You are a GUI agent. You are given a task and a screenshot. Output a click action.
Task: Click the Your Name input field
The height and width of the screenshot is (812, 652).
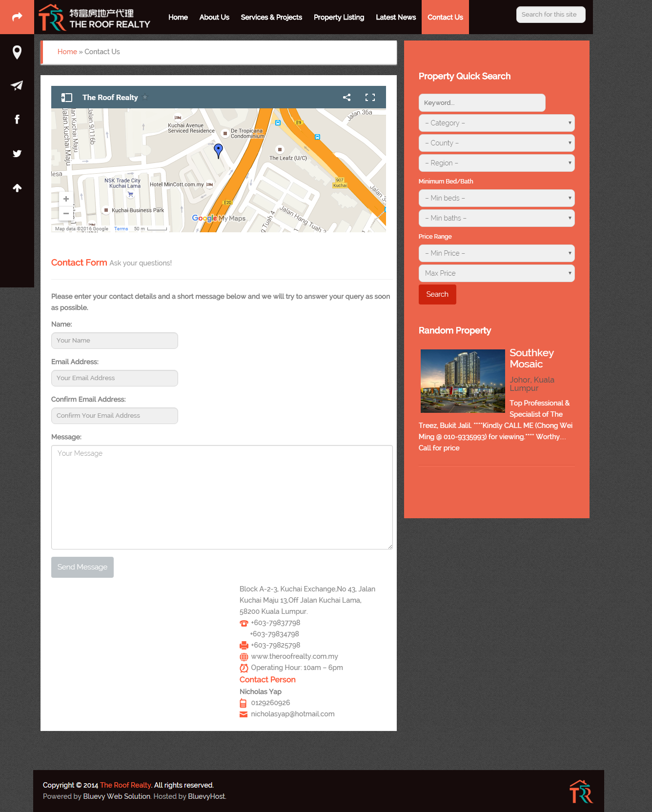[115, 341]
